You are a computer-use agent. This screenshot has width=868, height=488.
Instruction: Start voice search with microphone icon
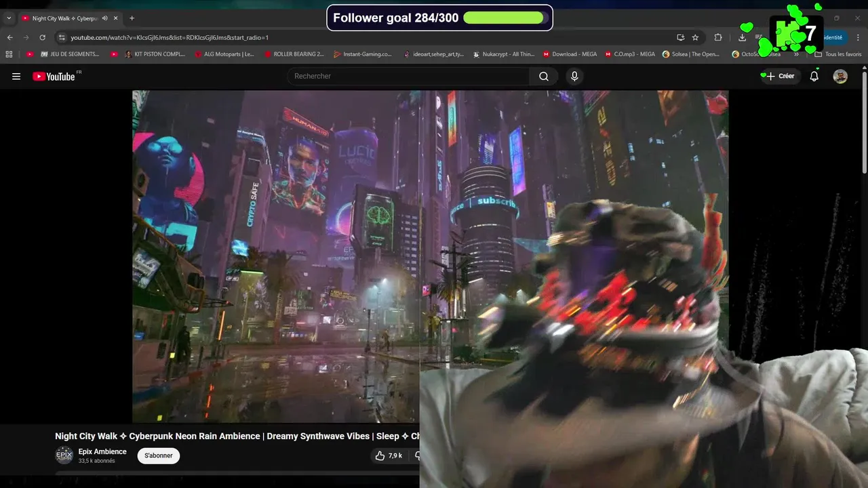tap(574, 77)
